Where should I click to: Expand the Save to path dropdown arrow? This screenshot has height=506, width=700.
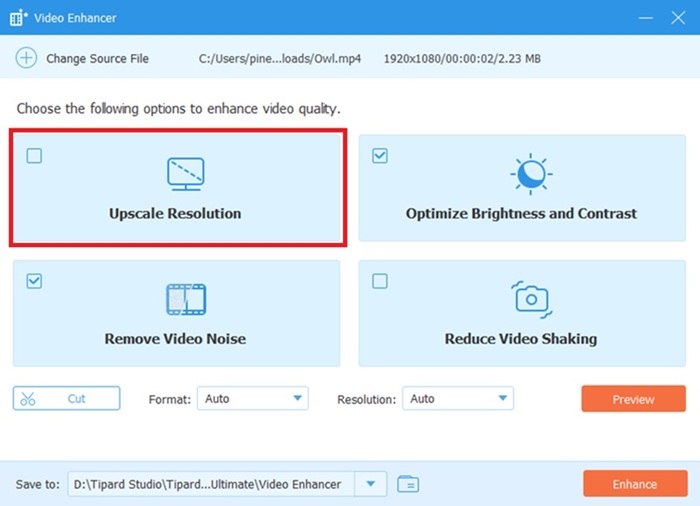370,484
